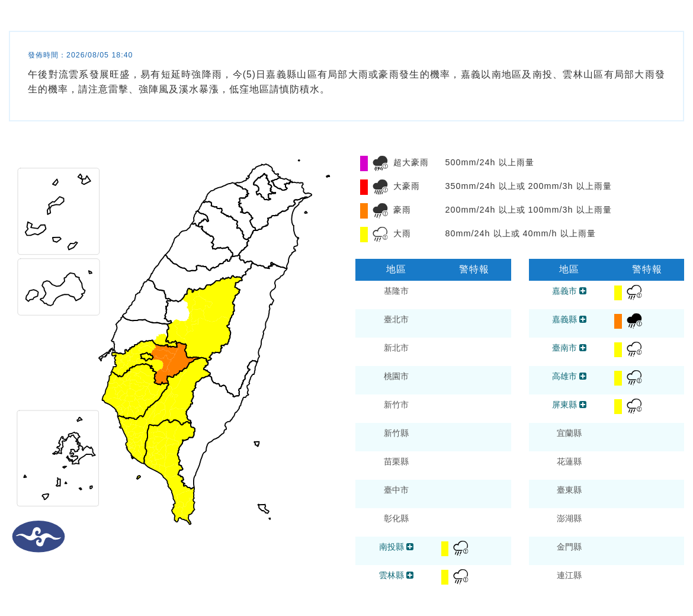Click the 澎湖縣 table row

tap(607, 522)
